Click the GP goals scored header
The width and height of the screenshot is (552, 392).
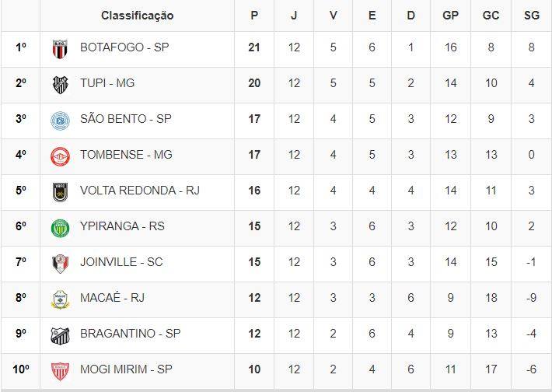(450, 16)
